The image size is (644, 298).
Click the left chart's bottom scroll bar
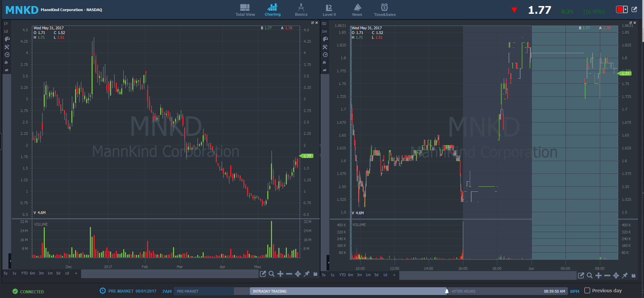pos(170,274)
